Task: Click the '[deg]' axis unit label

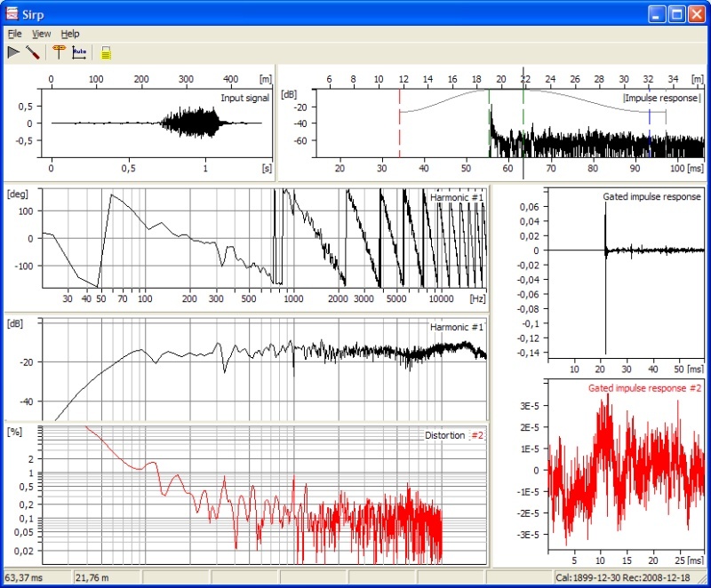Action: click(18, 194)
